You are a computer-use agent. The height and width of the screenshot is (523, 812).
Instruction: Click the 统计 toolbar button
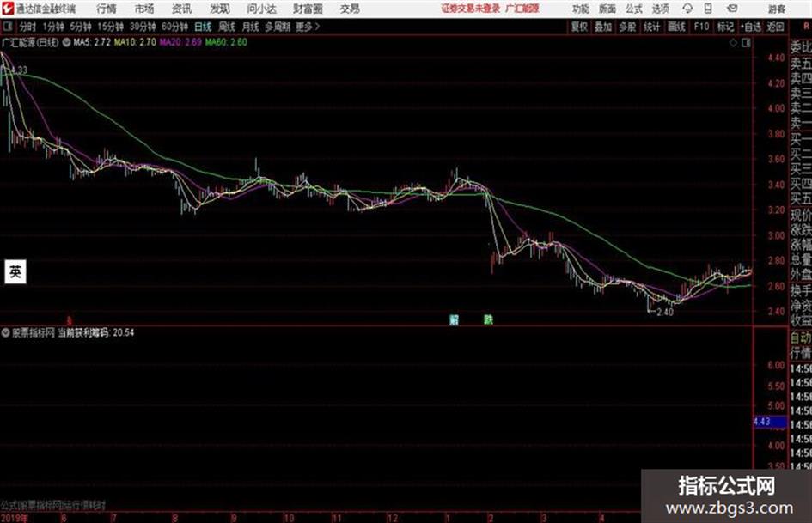point(652,27)
